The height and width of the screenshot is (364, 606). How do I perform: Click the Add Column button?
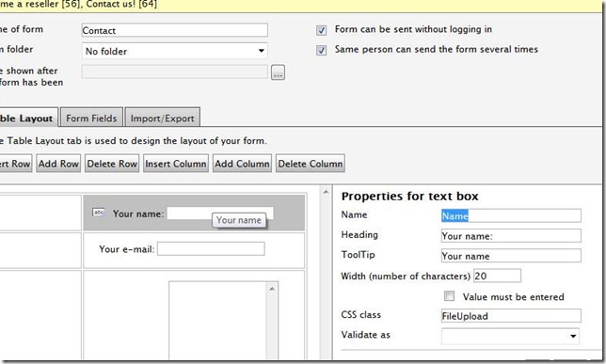pos(243,164)
